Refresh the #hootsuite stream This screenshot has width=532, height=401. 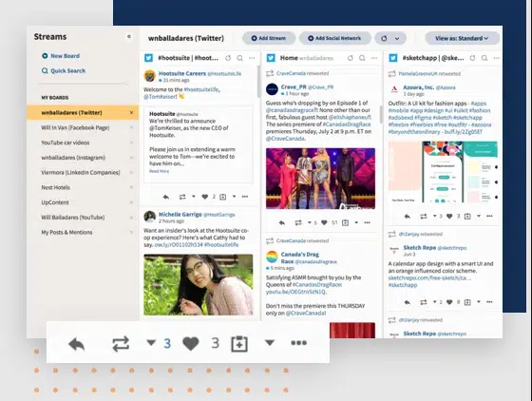click(228, 58)
